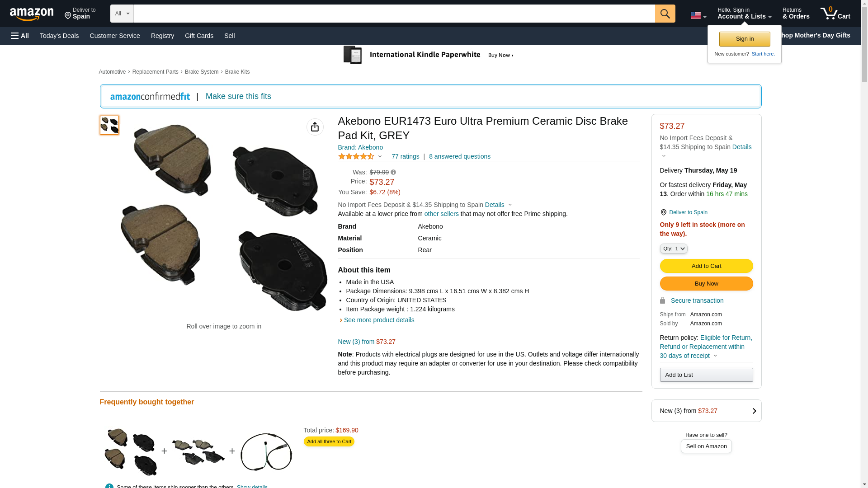Viewport: 868px width, 488px height.
Task: Click the star rating icon
Action: coord(356,156)
